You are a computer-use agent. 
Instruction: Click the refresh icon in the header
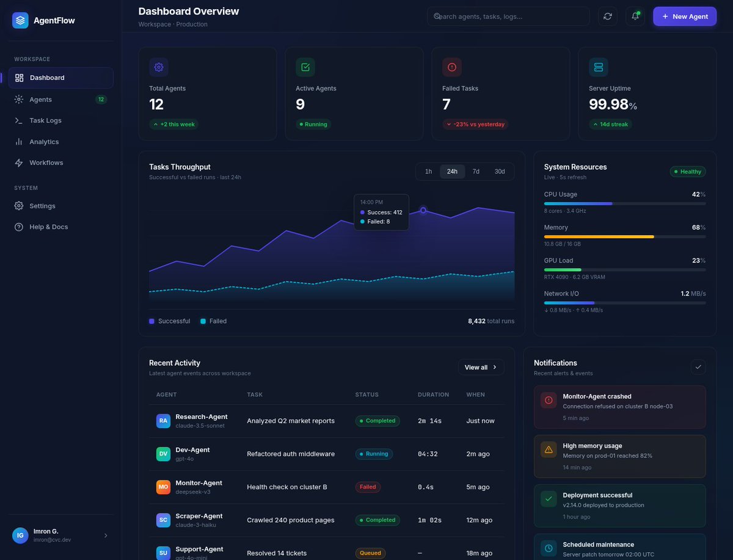(x=607, y=16)
